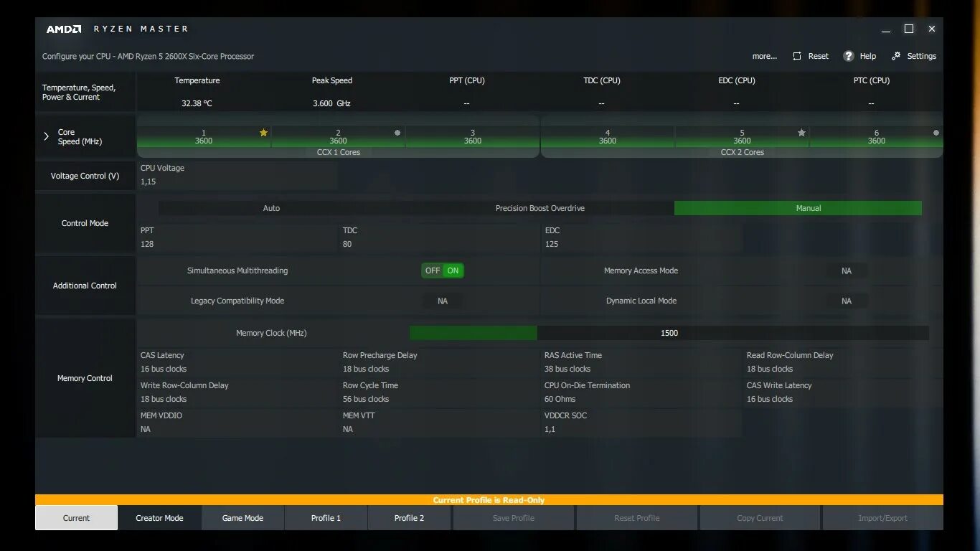Click the CCX 1 Cores label
The image size is (980, 551).
click(338, 152)
